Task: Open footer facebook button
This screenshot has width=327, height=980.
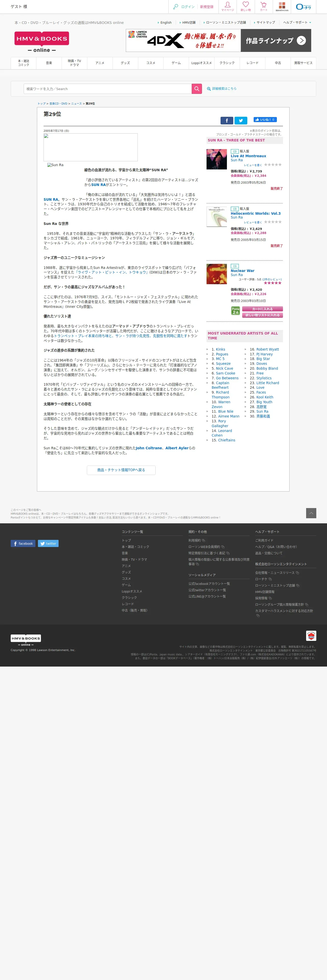Action: coord(23,543)
